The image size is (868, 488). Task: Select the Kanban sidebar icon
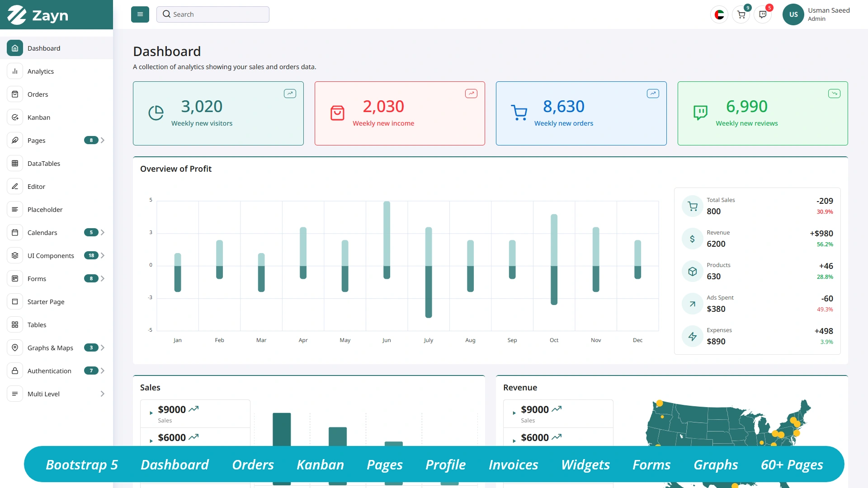(x=15, y=117)
